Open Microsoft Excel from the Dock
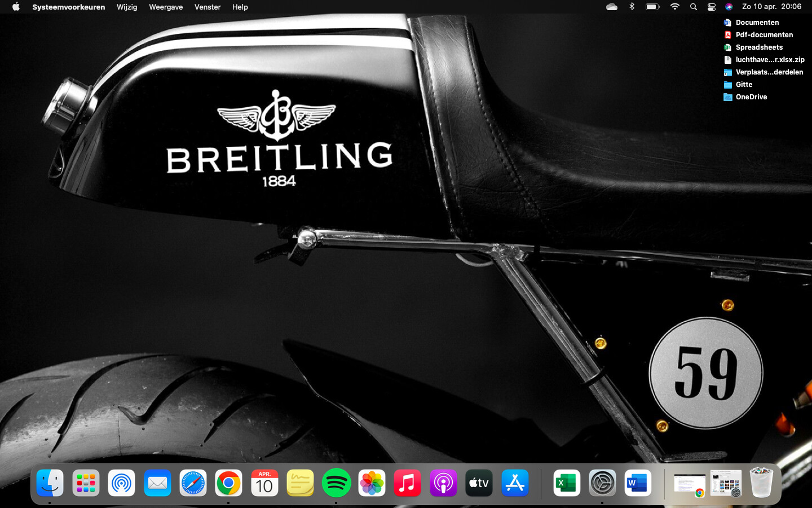The width and height of the screenshot is (812, 508). (566, 483)
